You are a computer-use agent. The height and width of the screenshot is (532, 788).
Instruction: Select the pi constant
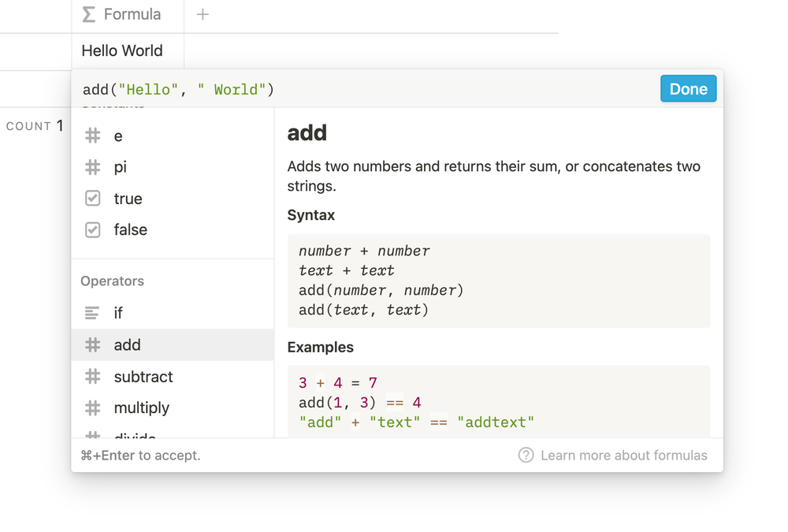tap(173, 167)
